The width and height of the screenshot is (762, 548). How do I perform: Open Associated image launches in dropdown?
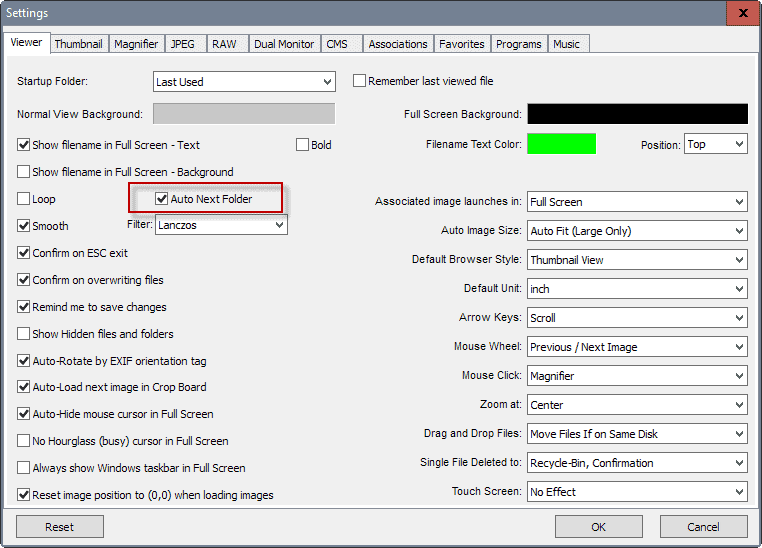click(638, 202)
